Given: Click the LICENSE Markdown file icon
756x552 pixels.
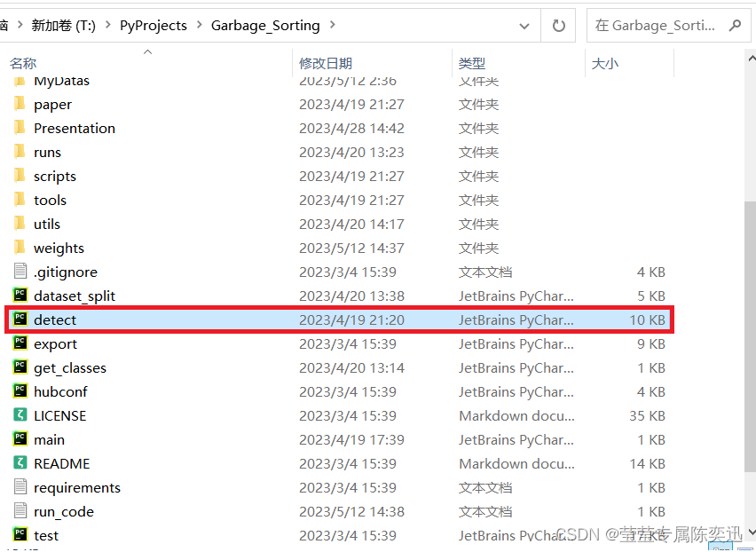Looking at the screenshot, I should click(20, 415).
